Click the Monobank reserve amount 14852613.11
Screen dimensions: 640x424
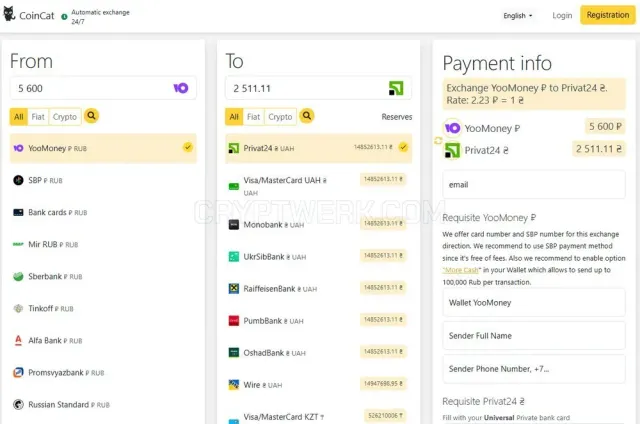[383, 224]
